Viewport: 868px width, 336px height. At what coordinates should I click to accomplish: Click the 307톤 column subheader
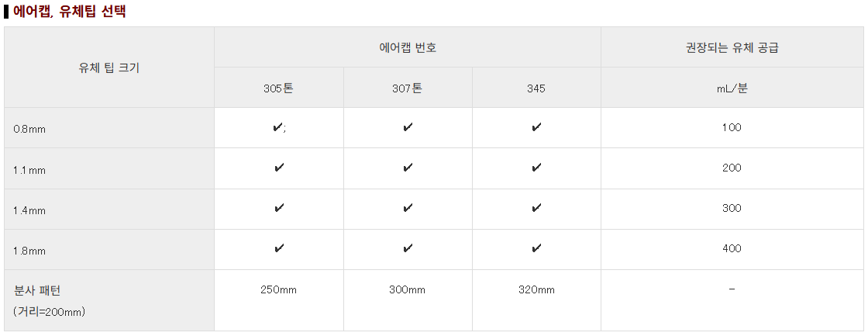[408, 88]
